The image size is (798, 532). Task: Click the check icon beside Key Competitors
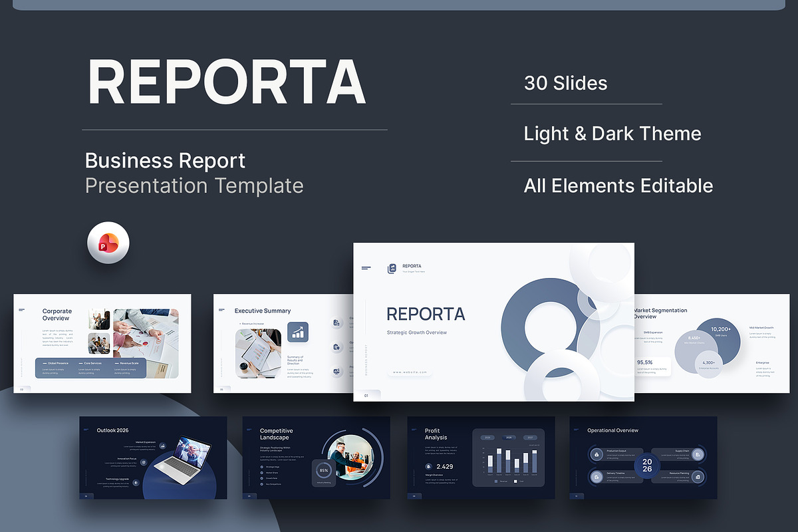pyautogui.click(x=262, y=484)
